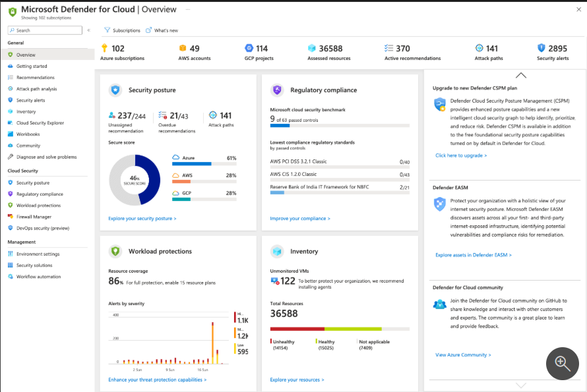Image resolution: width=587 pixels, height=392 pixels.
Task: Go to Environment settings in sidebar
Action: click(38, 254)
